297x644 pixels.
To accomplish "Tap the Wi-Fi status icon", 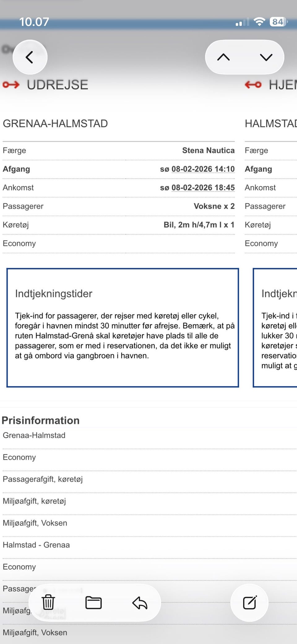I will [x=259, y=22].
